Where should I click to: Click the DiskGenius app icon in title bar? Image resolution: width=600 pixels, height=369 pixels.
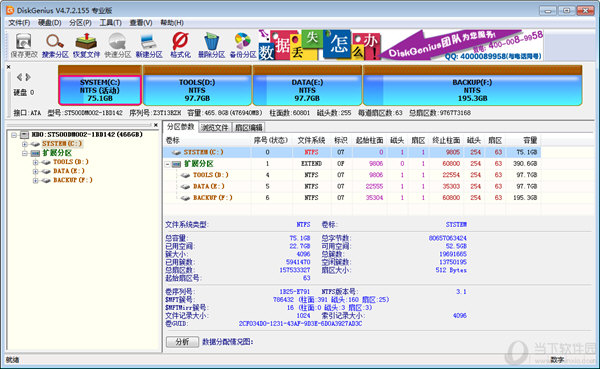click(10, 10)
